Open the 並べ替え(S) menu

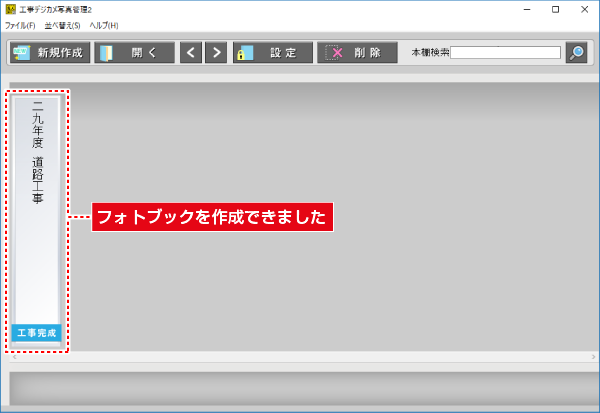coord(62,25)
